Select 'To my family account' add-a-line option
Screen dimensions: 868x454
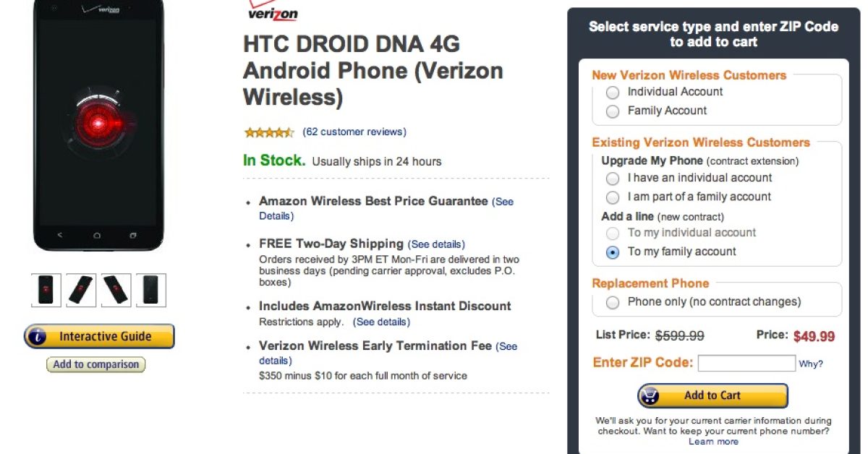click(x=613, y=252)
